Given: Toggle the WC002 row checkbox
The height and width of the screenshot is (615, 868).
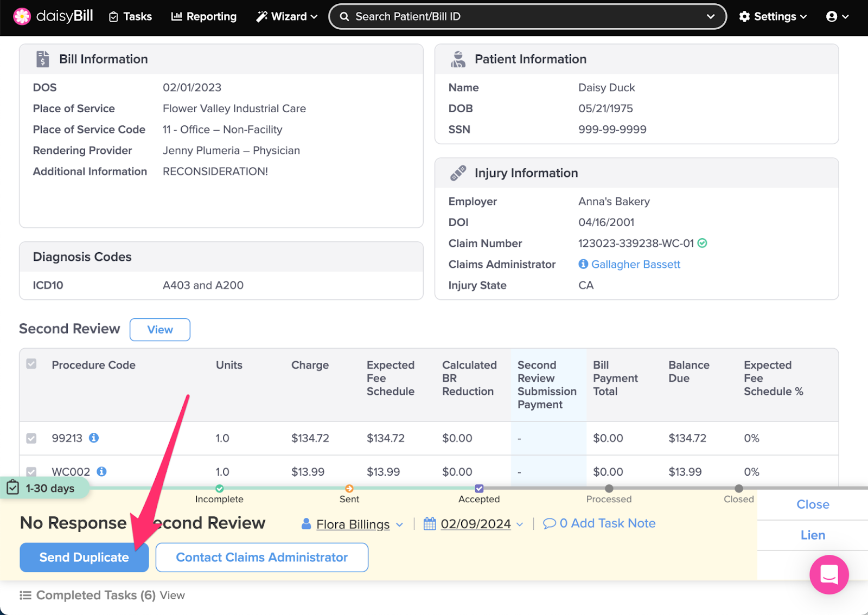Looking at the screenshot, I should click(31, 472).
